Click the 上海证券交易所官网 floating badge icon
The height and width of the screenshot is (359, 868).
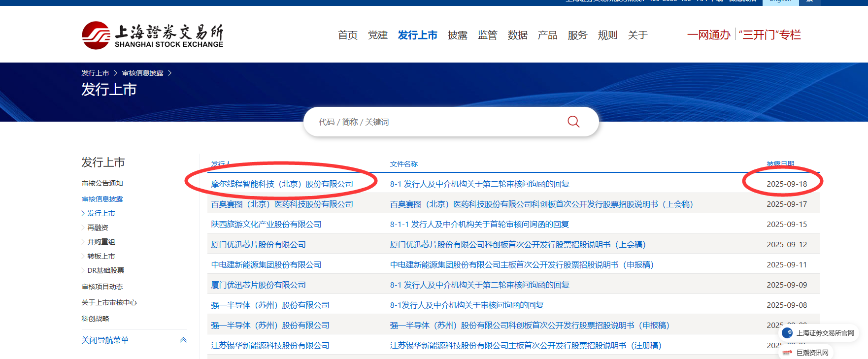[x=787, y=333]
